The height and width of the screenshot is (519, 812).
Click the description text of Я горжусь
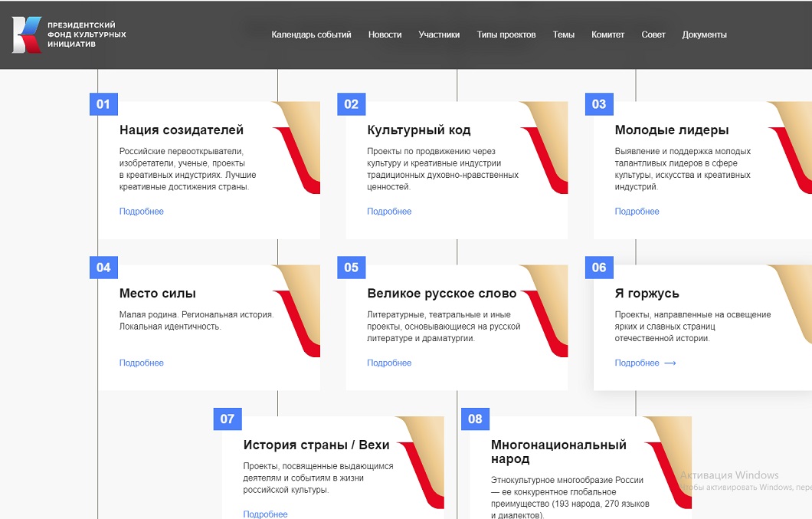pyautogui.click(x=693, y=327)
